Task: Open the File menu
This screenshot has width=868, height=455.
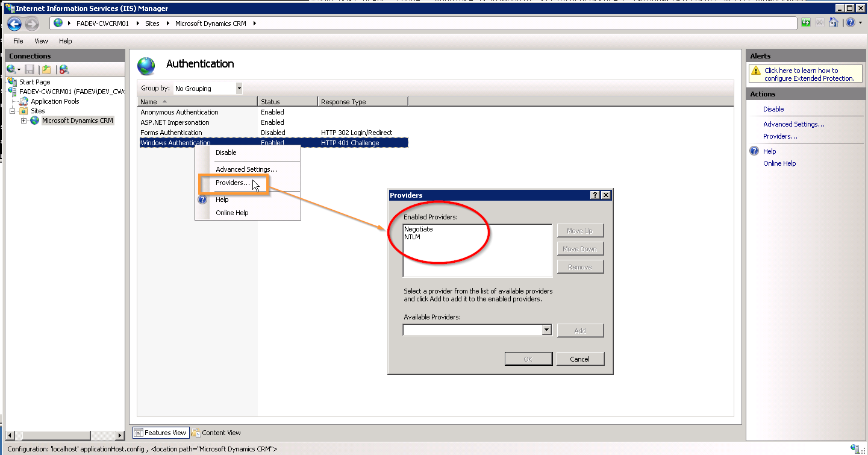Action: pos(18,41)
